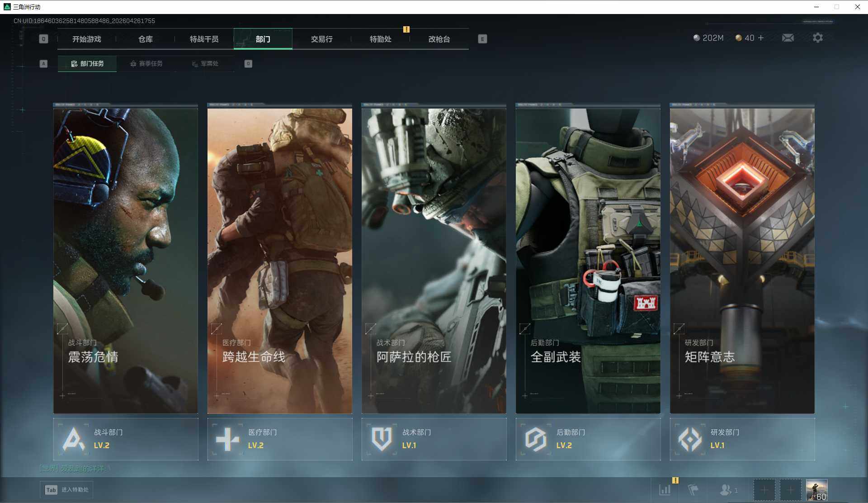
Task: Open the friends list icon
Action: [x=726, y=489]
